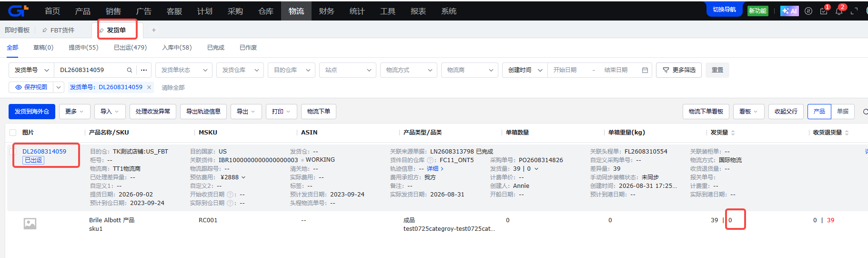Expand the 保存视图 arrow dropdown
Screen dimensions: 868x258
tap(59, 87)
